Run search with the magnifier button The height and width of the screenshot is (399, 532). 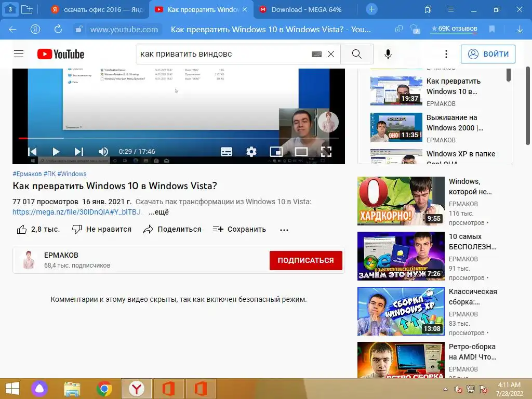(356, 54)
